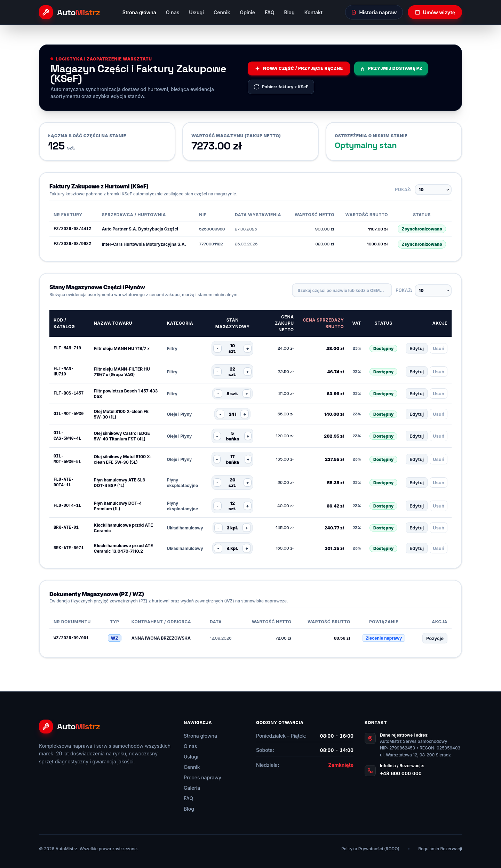Decrease stock of Olej silnikowy Castrol EDGE
This screenshot has width=501, height=868.
(217, 436)
